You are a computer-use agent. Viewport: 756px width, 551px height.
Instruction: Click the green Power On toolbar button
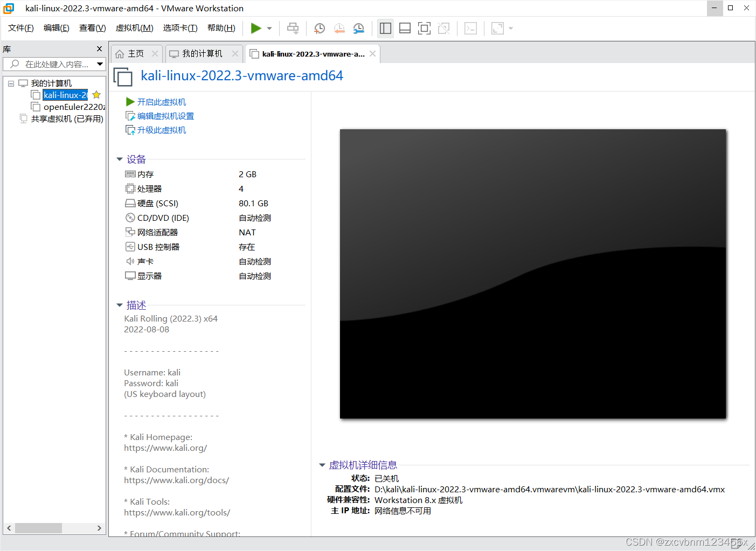[x=256, y=28]
